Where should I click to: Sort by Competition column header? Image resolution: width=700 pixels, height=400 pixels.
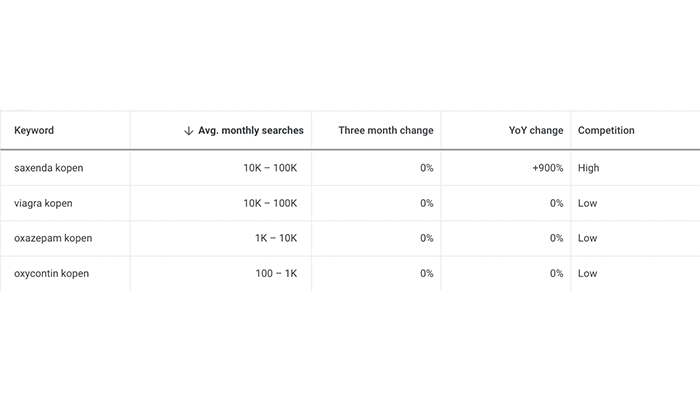click(606, 131)
